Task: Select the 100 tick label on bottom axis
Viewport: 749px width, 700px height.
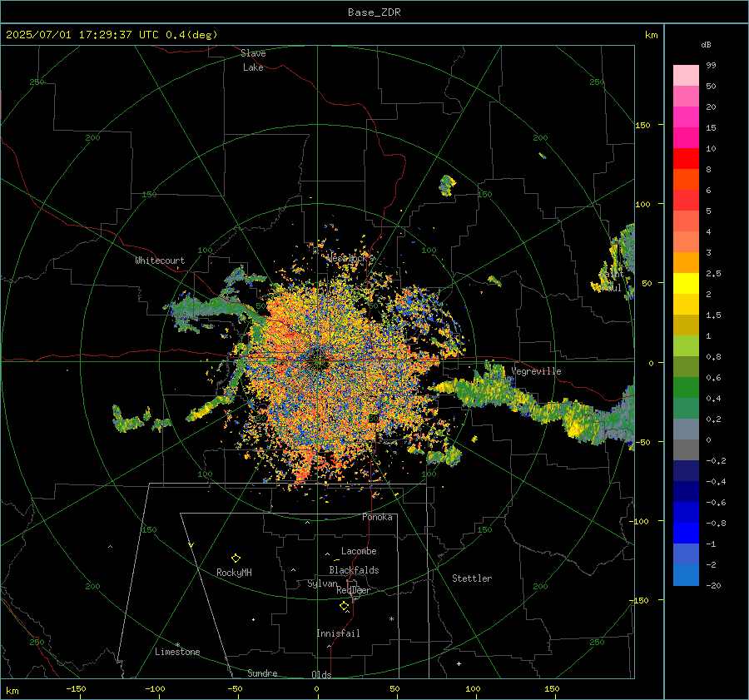Action: pyautogui.click(x=473, y=688)
